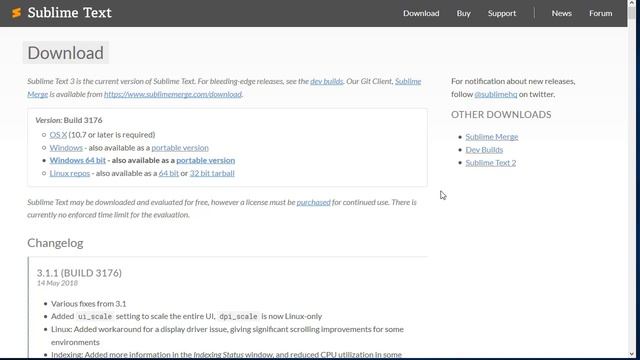Download the Windows 64 bit build
The image size is (640, 360).
click(x=78, y=160)
